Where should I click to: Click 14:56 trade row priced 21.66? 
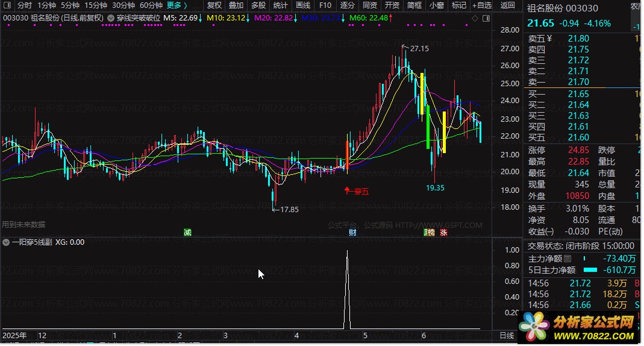coord(584,305)
